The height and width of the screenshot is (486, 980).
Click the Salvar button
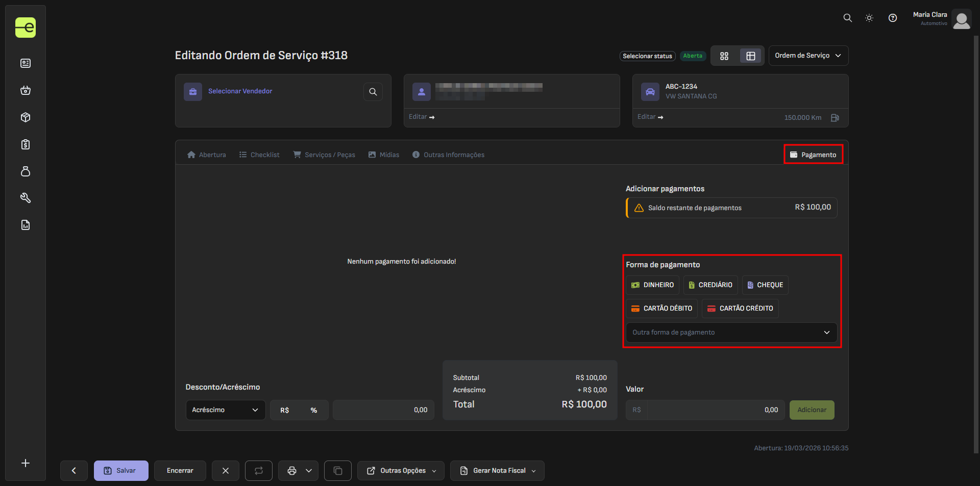pos(121,471)
